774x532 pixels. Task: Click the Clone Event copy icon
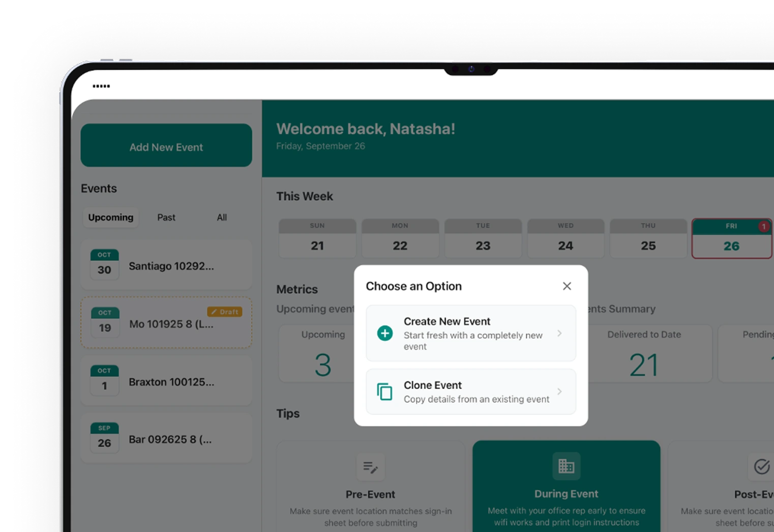click(x=384, y=392)
